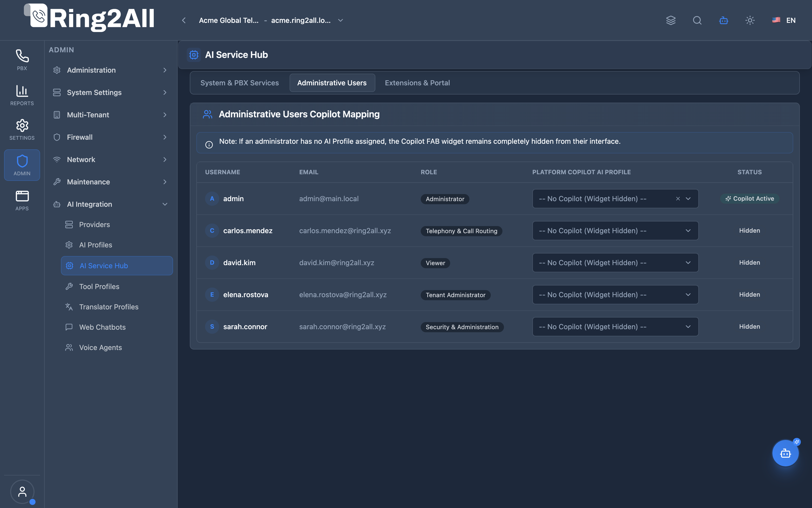The width and height of the screenshot is (812, 508).
Task: Collapse the AI Integration menu
Action: pyautogui.click(x=110, y=204)
